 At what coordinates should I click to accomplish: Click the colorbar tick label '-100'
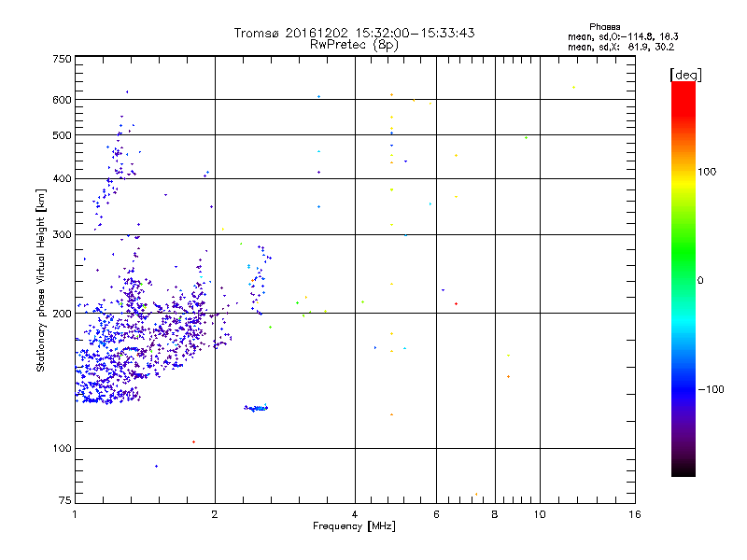tap(711, 389)
